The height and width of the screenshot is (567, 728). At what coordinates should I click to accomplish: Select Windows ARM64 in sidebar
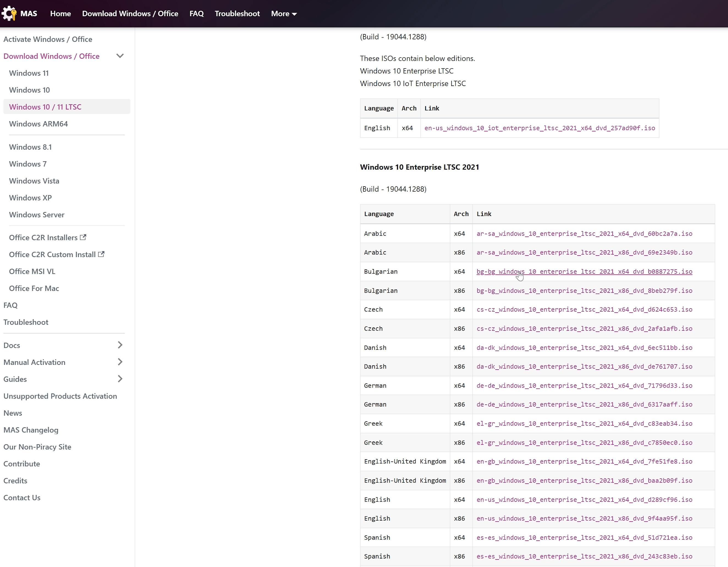point(38,124)
